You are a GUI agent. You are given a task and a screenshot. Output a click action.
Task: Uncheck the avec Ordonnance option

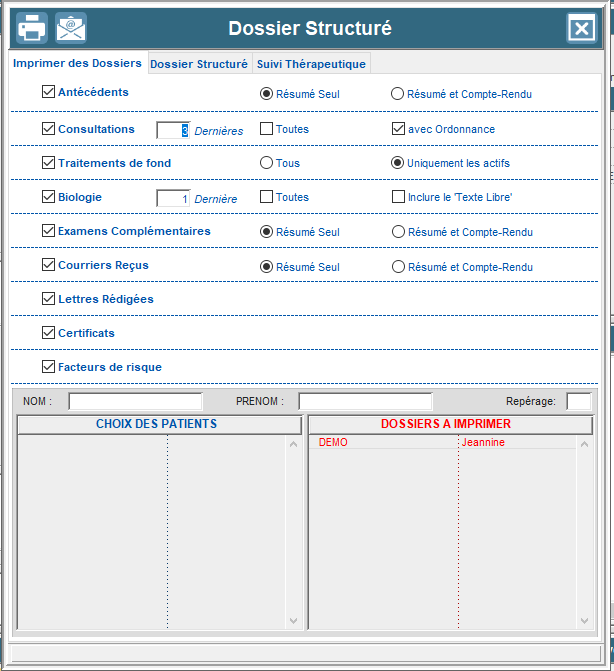click(398, 129)
